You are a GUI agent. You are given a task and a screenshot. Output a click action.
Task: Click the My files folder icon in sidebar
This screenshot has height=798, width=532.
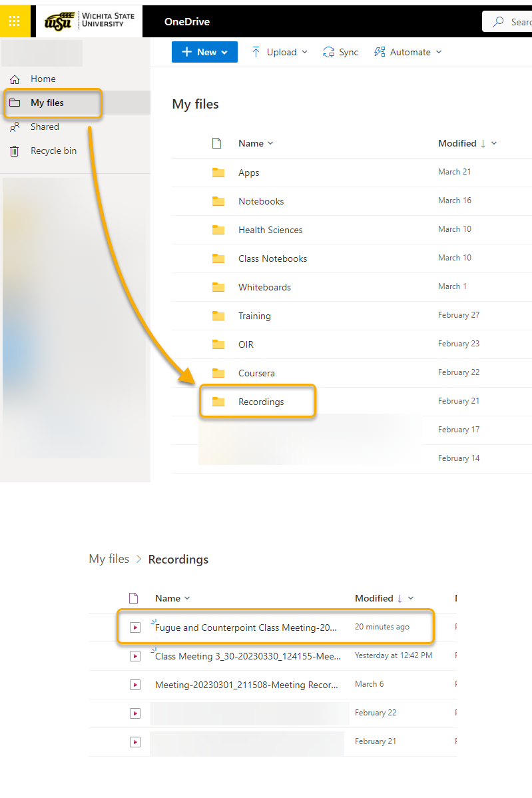point(15,103)
